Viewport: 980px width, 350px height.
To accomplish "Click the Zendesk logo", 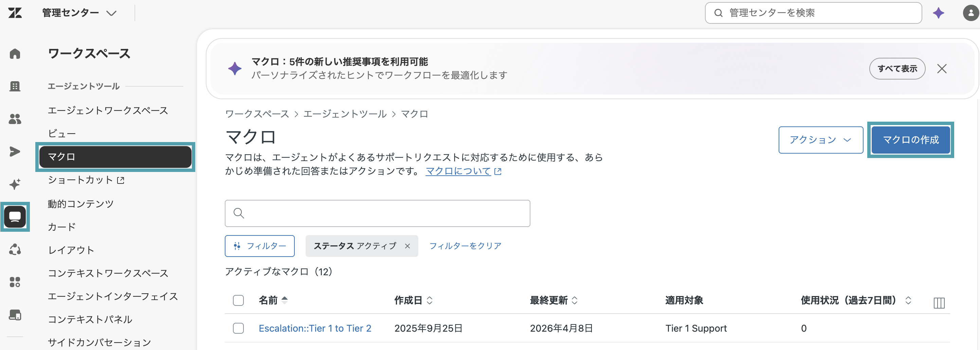I will 15,13.
